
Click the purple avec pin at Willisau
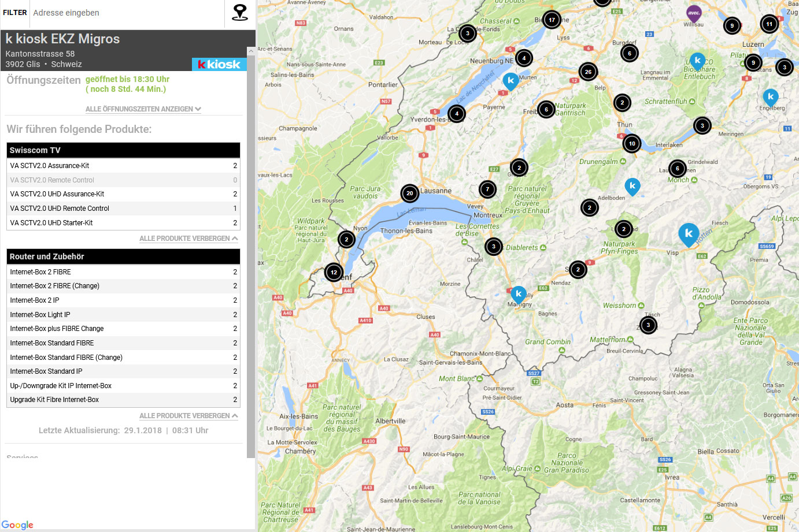click(694, 13)
